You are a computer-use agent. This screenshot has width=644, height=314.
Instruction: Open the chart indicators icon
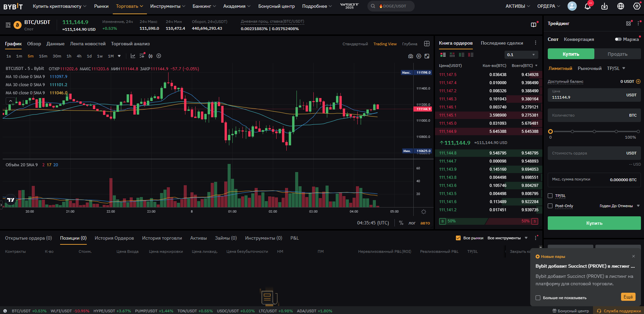(133, 56)
